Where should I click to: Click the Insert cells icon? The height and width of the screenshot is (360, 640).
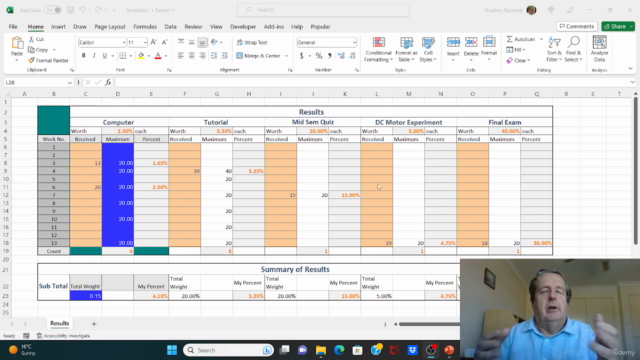453,42
